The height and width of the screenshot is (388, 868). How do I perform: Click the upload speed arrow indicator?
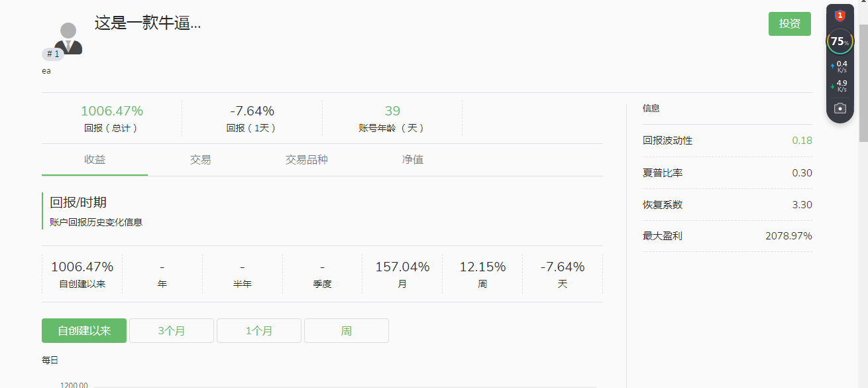833,66
